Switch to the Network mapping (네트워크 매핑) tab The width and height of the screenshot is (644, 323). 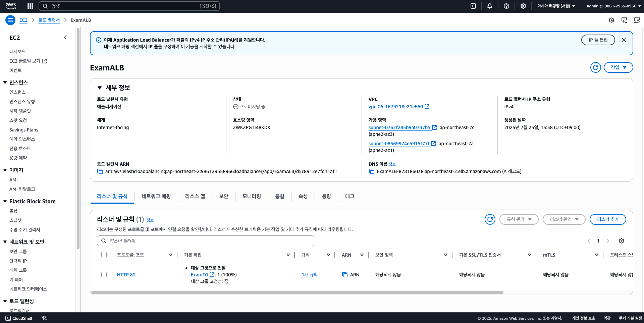click(156, 196)
